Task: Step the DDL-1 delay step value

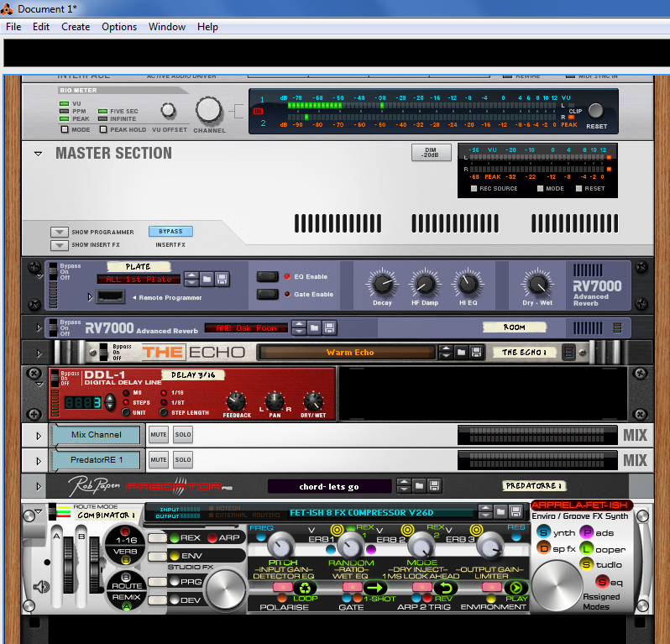Action: click(x=110, y=402)
